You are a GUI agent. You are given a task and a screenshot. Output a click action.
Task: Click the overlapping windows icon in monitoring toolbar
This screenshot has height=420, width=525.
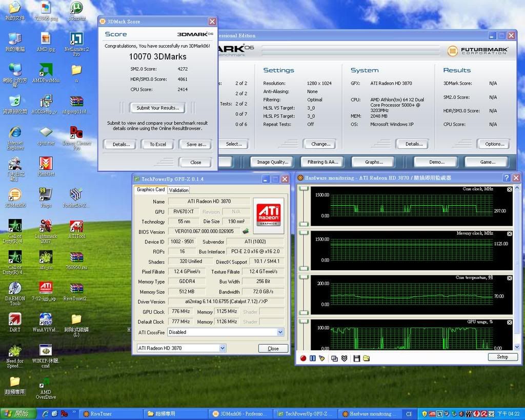[x=334, y=358]
